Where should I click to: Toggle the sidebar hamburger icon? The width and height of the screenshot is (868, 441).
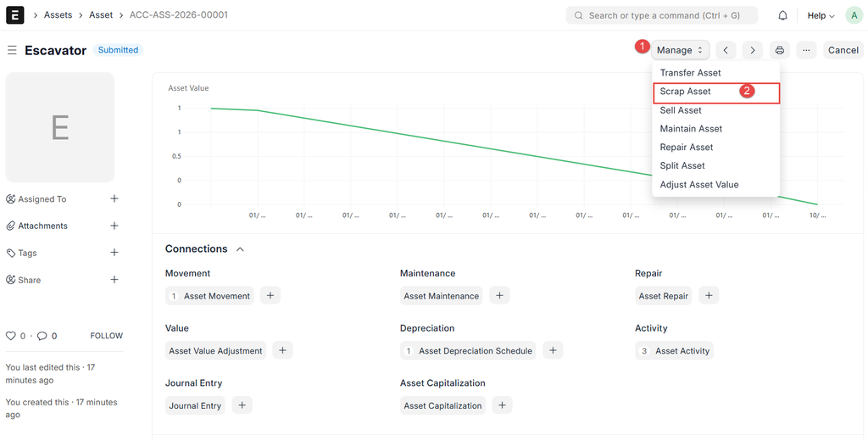pos(12,50)
